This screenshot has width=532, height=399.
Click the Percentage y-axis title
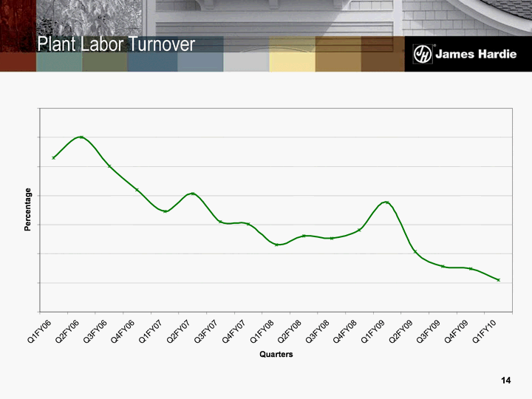coord(28,210)
